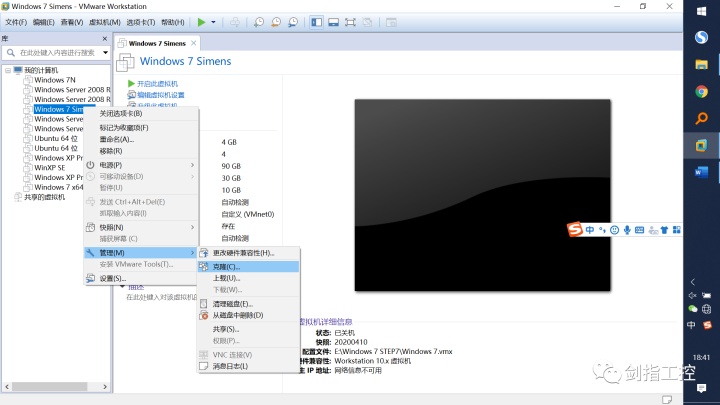Open the power options dropdown arrow beside play

pos(213,22)
